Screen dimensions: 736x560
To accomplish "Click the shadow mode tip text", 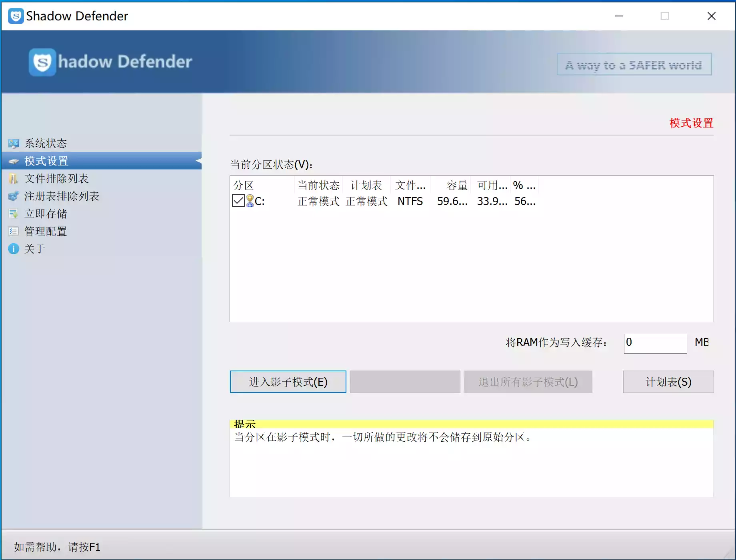I will 383,437.
